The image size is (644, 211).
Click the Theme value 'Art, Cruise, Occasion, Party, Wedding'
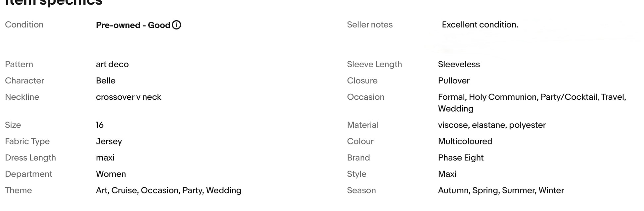tap(168, 190)
